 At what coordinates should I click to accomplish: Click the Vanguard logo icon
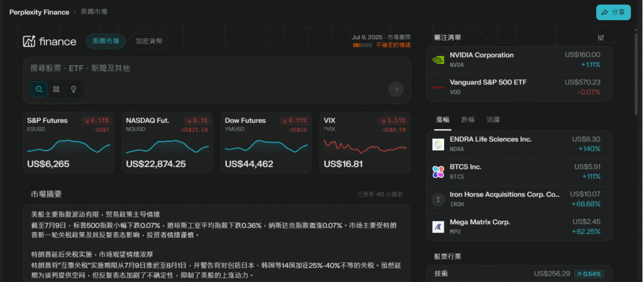[x=438, y=87]
